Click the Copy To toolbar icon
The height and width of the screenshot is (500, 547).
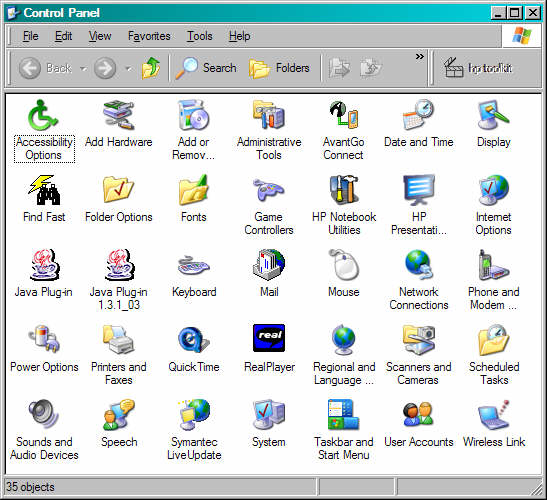(x=370, y=68)
